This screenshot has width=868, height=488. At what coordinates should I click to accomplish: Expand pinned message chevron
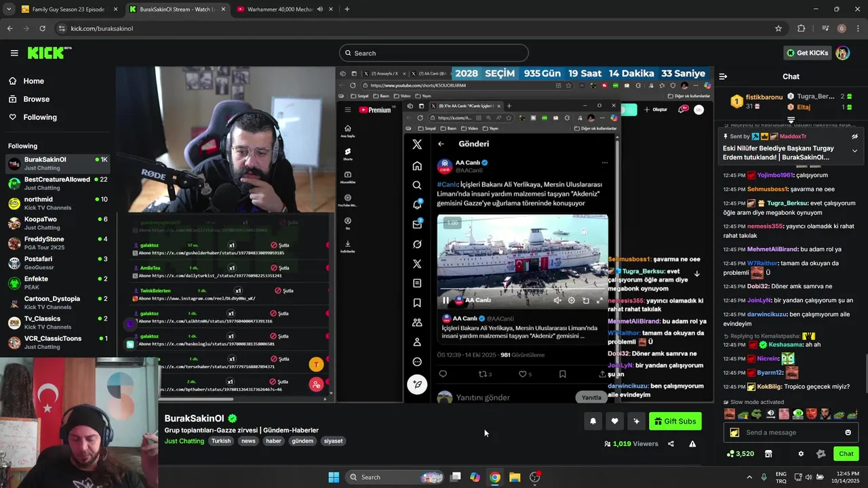click(854, 151)
